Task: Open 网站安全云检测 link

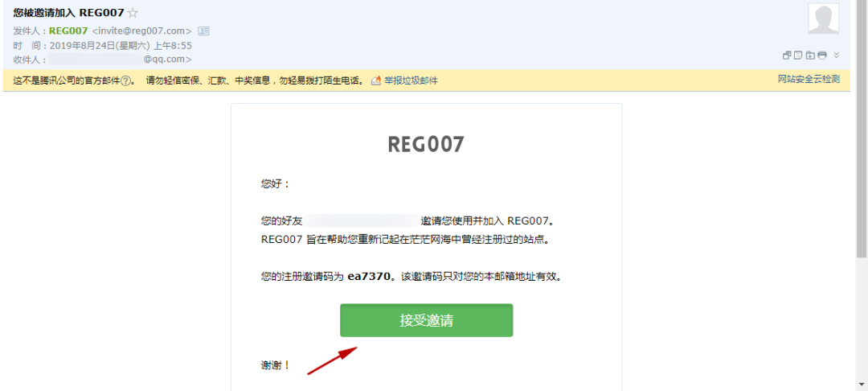Action: tap(809, 79)
